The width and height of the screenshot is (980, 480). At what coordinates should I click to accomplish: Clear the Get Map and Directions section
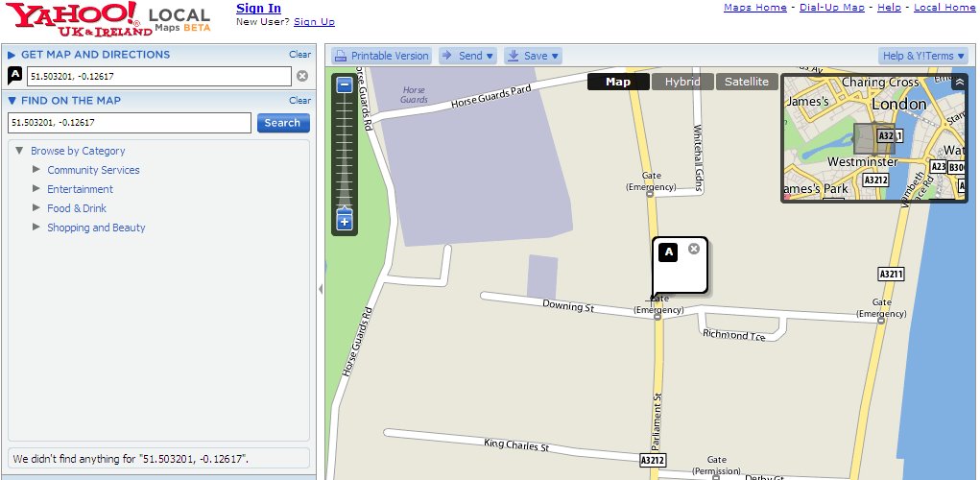pos(300,55)
